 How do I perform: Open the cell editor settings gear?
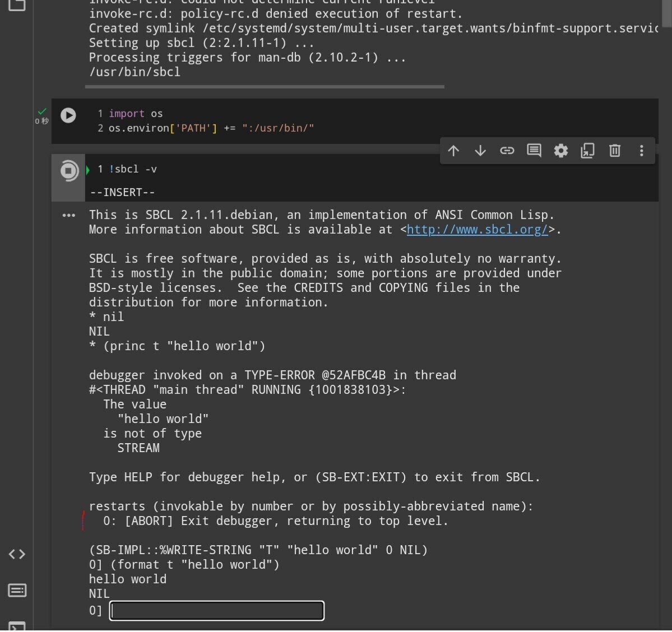[x=560, y=151]
